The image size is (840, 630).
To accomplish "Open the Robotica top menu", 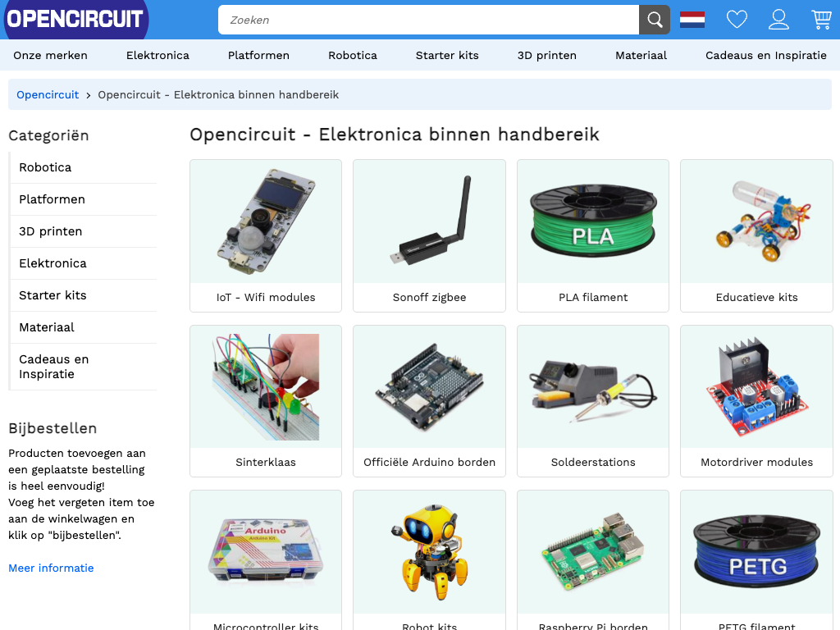I will [x=353, y=55].
